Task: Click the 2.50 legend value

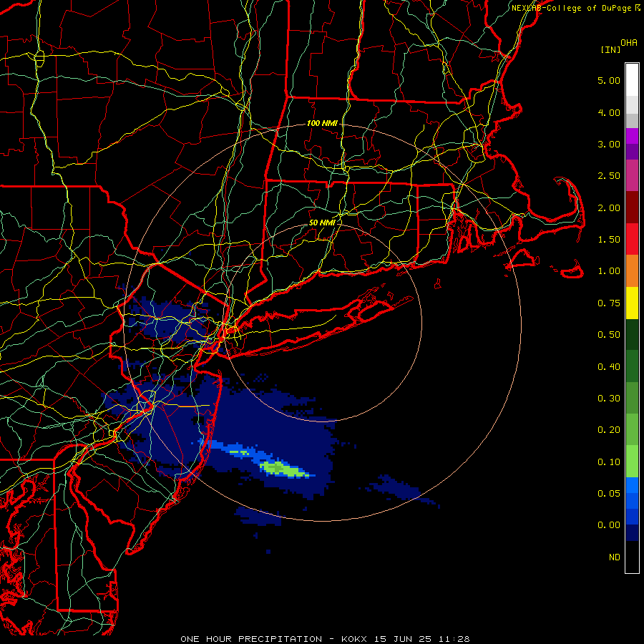Action: pyautogui.click(x=609, y=176)
